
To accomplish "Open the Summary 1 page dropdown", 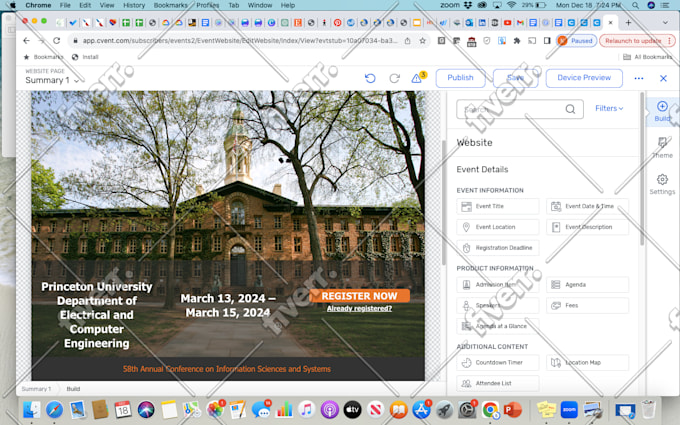I will coord(52,81).
